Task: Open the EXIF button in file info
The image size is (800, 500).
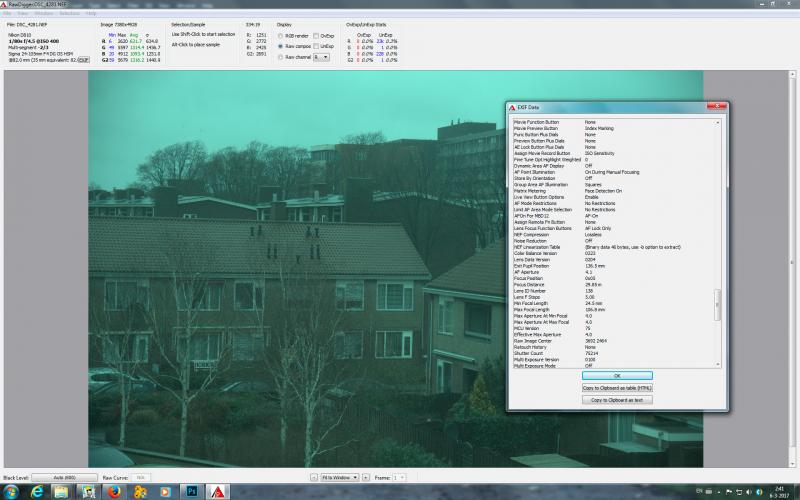Action: (x=83, y=60)
